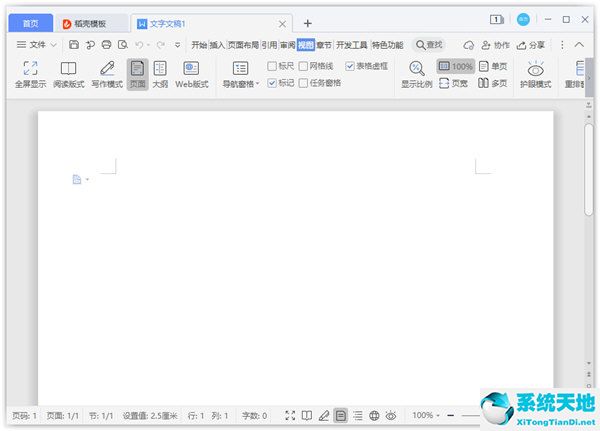Click the undo arrow icon

pos(139,45)
